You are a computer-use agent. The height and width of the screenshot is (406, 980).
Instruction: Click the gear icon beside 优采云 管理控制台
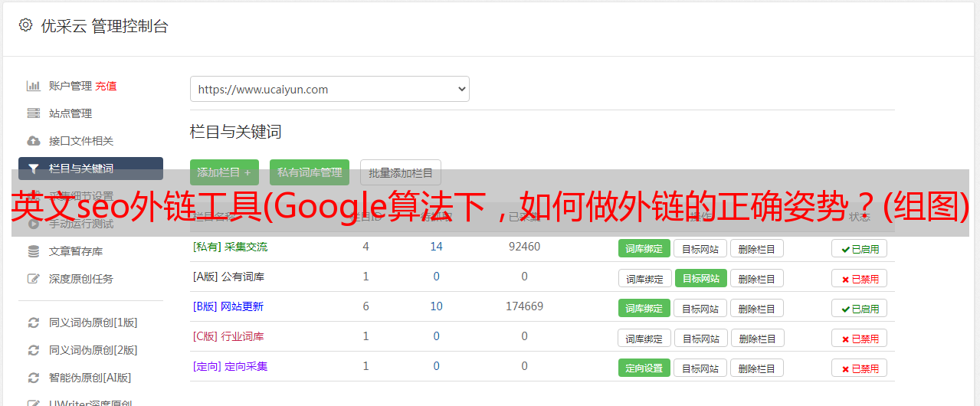click(x=25, y=25)
